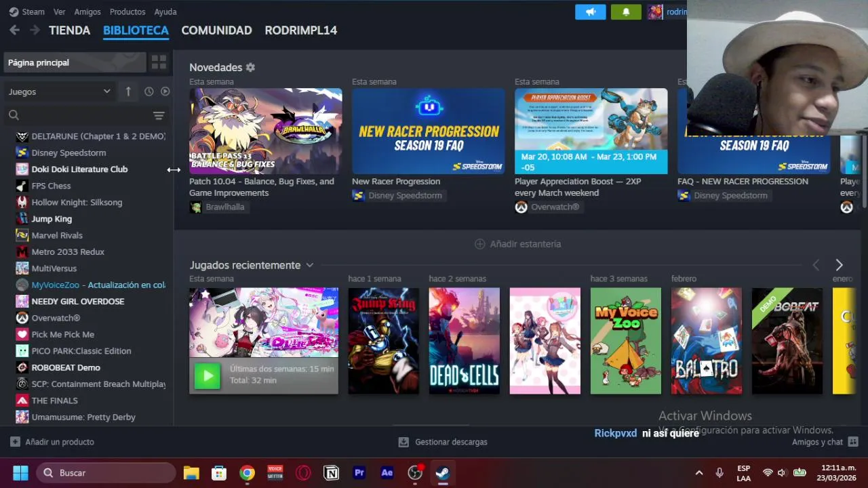Open the Balatro game cover

707,341
